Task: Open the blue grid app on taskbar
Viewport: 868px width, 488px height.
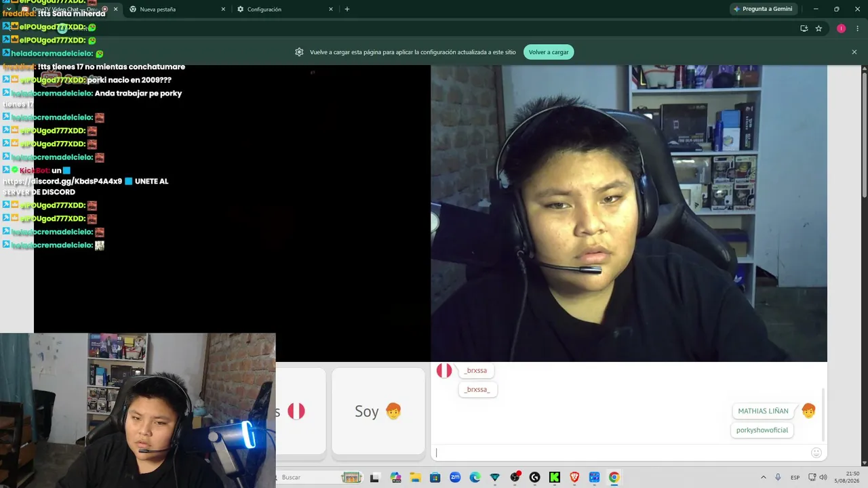Action: pos(594,478)
